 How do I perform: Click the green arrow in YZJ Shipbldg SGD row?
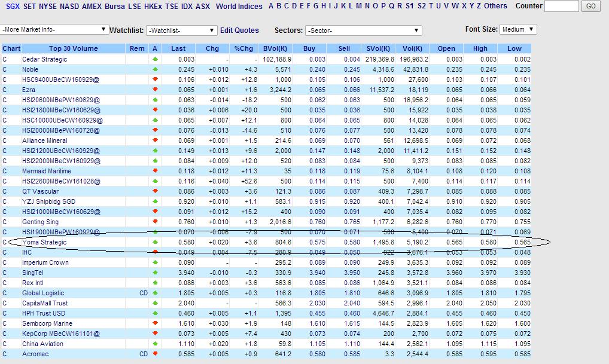tap(155, 201)
